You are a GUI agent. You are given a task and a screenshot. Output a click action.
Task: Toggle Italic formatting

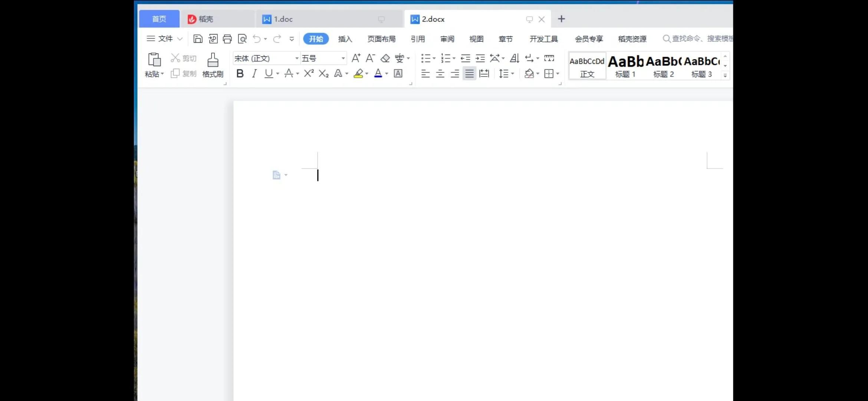point(254,74)
